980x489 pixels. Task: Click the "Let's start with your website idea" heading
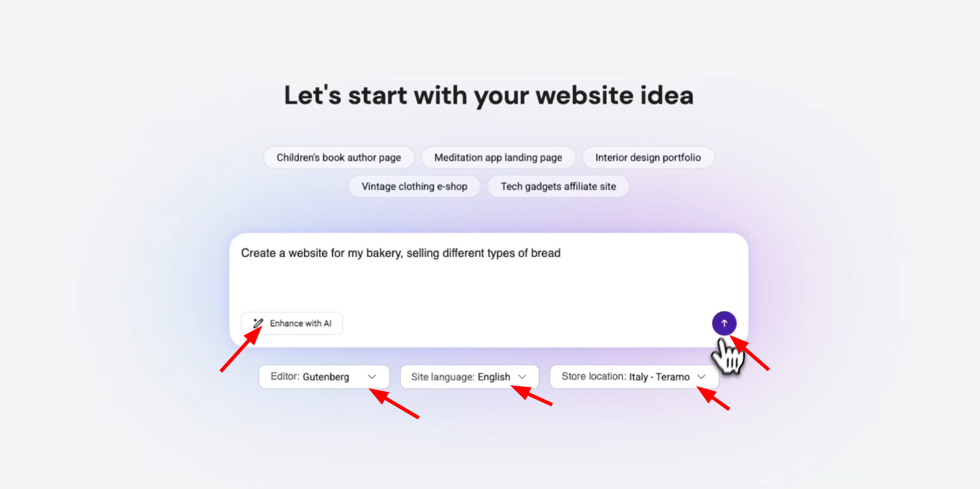(489, 96)
